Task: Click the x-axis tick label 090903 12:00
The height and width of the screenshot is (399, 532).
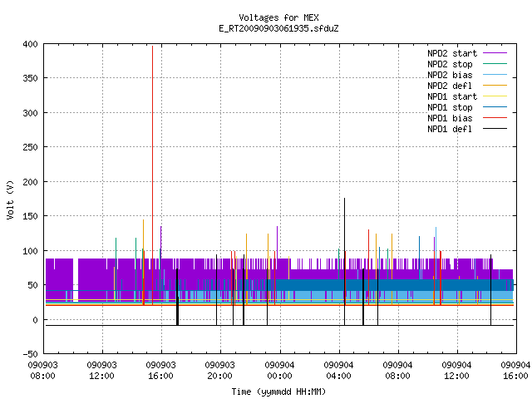Action: point(101,371)
